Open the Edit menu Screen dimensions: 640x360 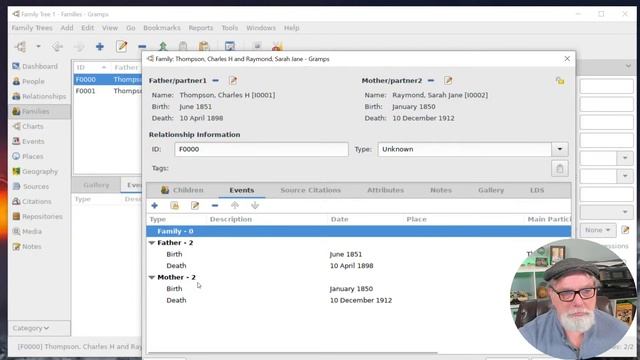click(x=87, y=28)
